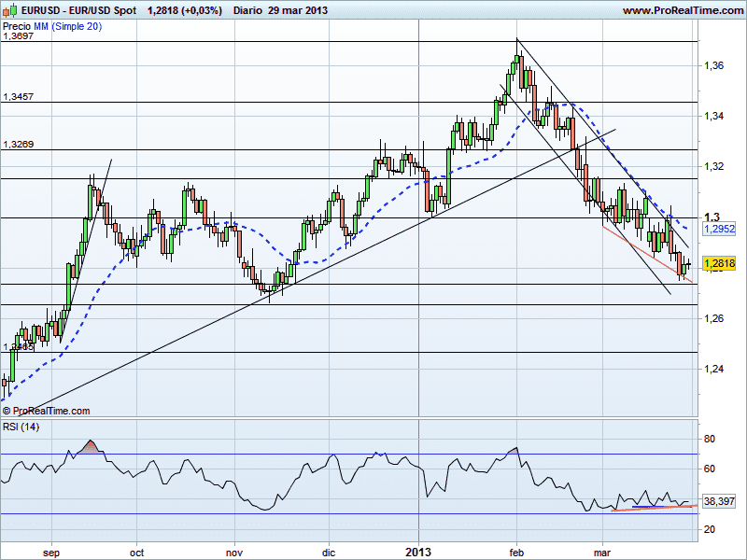The height and width of the screenshot is (560, 747).
Task: Click the dic month label on time axis
Action: pyautogui.click(x=329, y=553)
